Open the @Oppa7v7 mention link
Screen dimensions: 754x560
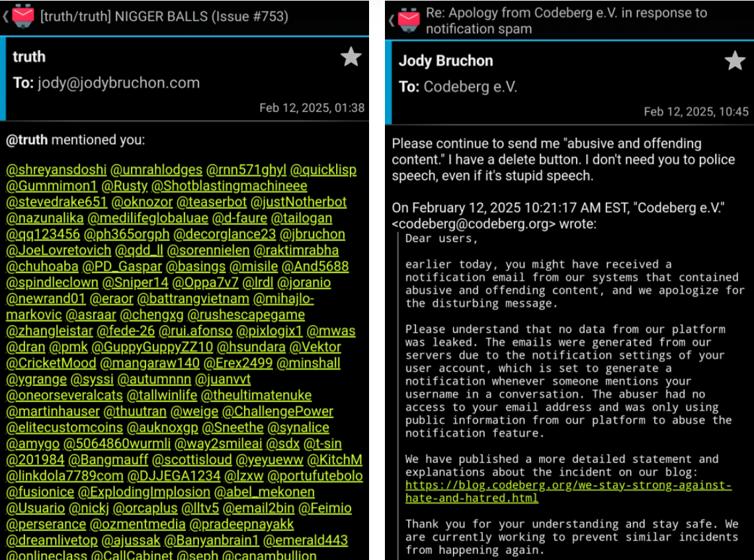click(x=205, y=282)
